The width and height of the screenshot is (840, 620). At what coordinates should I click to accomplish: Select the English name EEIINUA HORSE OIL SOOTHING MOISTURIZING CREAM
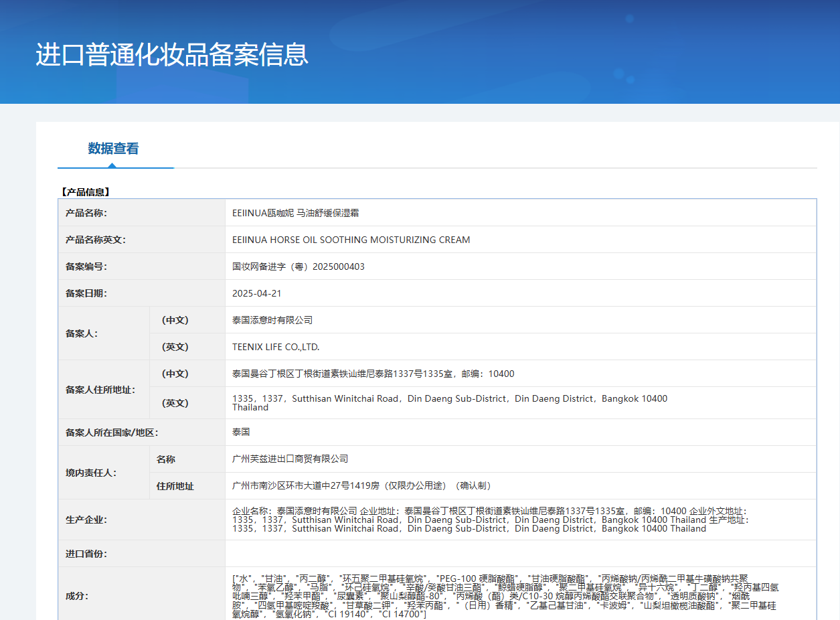[351, 240]
